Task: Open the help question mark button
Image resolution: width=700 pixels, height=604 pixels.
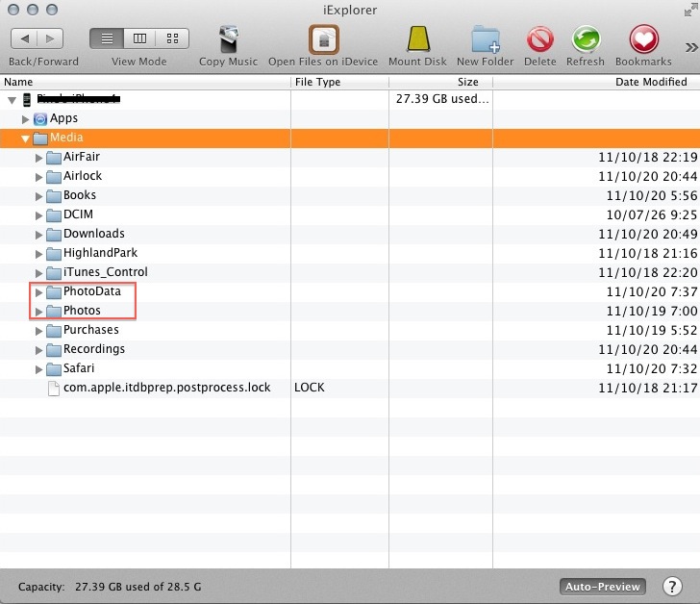Action: tap(671, 586)
